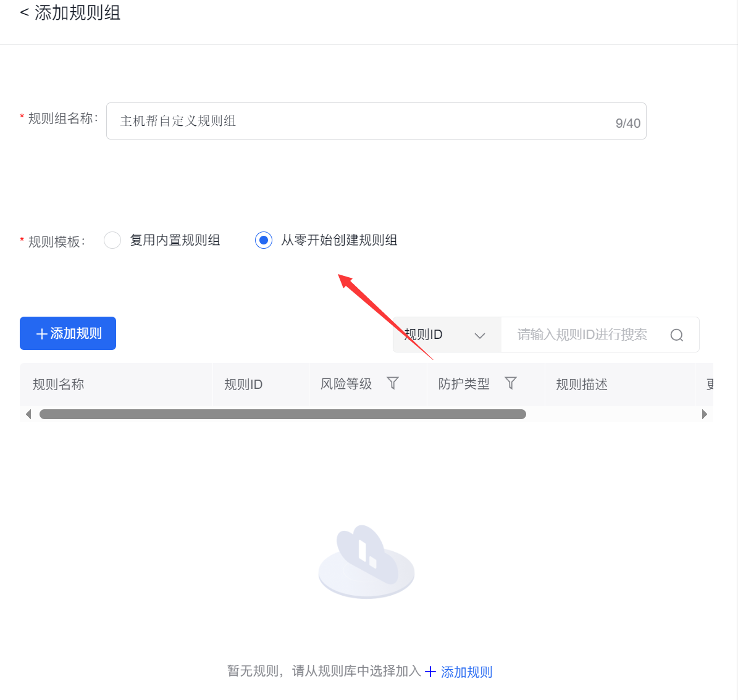Screen dimensions: 738x700
Task: Click the scrollbar left arrow
Action: point(28,414)
